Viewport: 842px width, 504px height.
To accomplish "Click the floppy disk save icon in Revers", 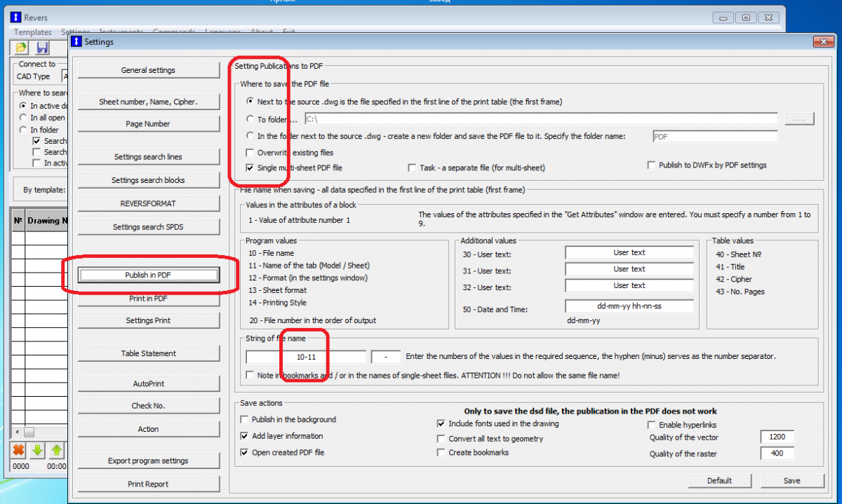I will point(42,47).
